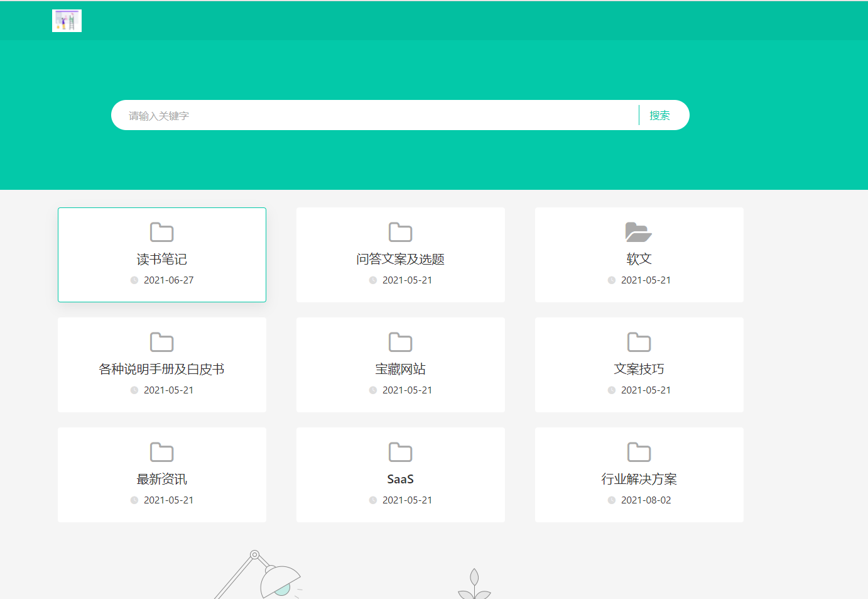Screen dimensions: 868x599
Task: Select the folder icon above 最新资讯
Action: coord(161,451)
